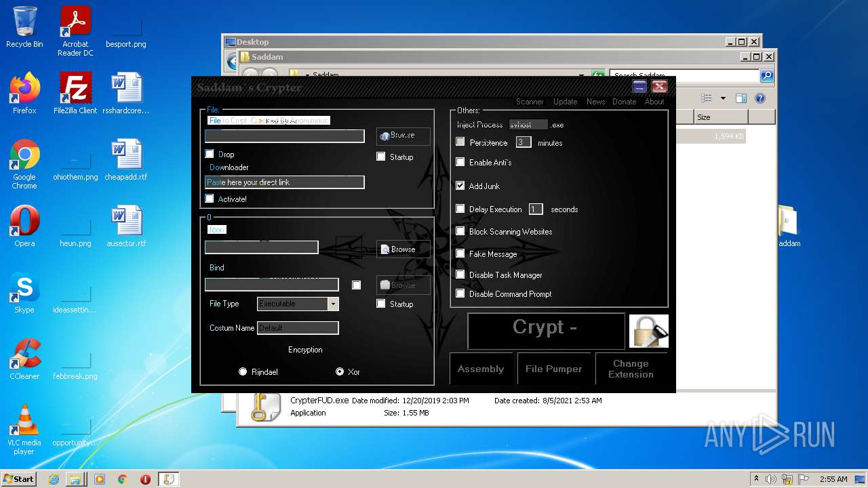Click Change Extension button
Viewport: 868px width, 488px height.
631,369
